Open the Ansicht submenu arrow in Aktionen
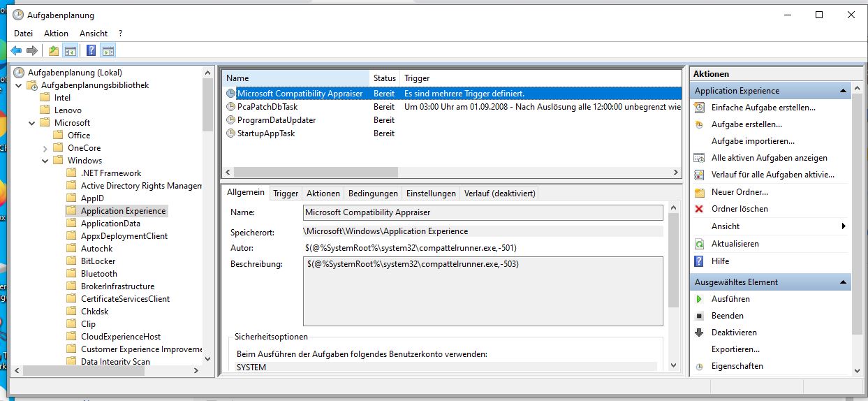The width and height of the screenshot is (868, 401). (844, 226)
